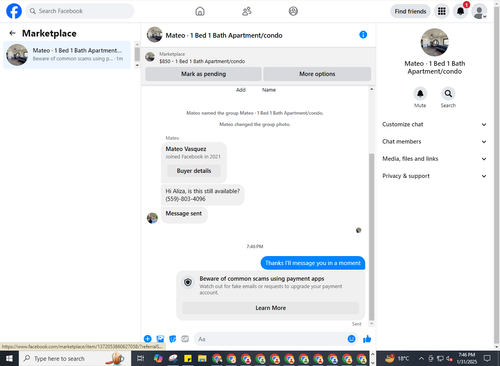
Task: Click the seen-by avatar under messages
Action: point(359,230)
